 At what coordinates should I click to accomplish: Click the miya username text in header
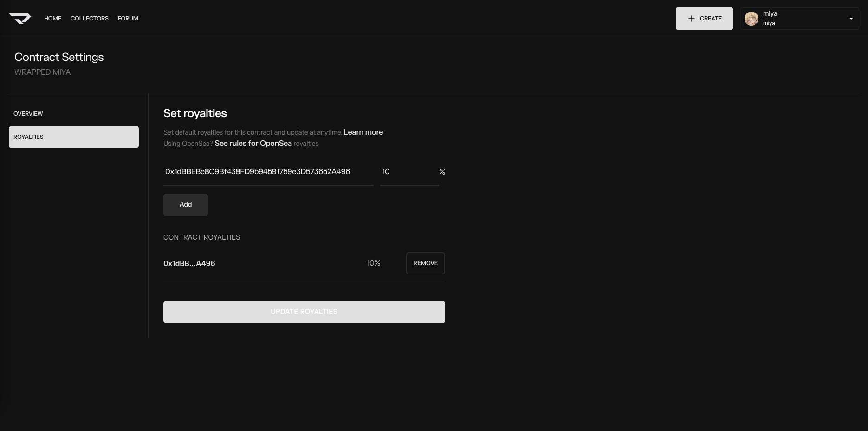[x=770, y=14]
